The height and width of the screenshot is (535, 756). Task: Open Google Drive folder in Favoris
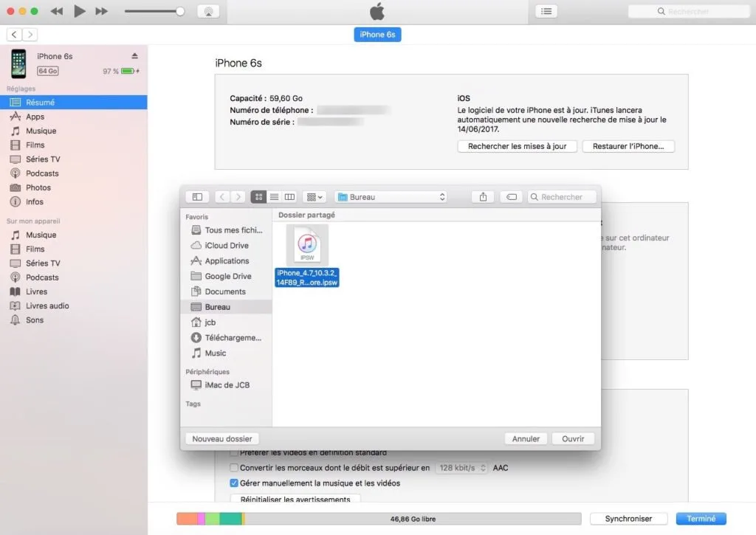227,276
